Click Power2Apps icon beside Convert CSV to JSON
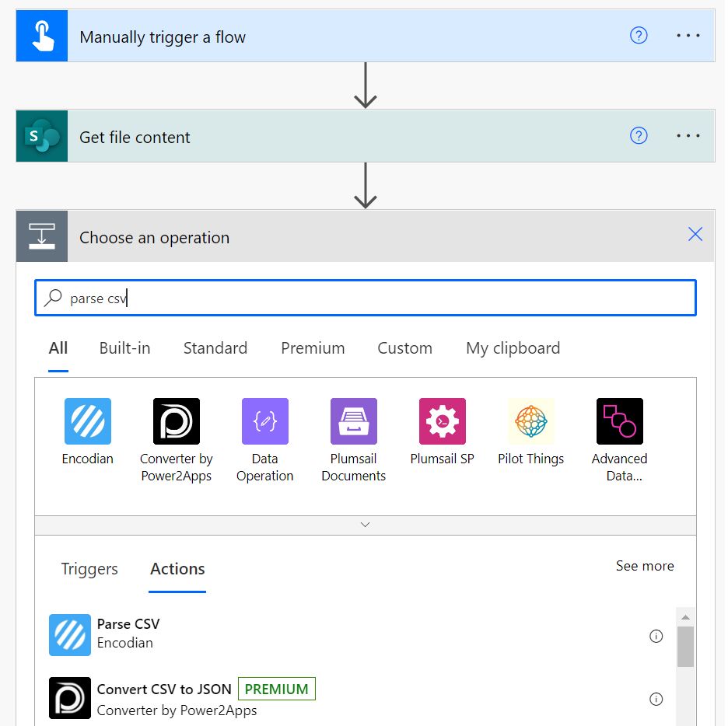728x726 pixels. (x=70, y=698)
